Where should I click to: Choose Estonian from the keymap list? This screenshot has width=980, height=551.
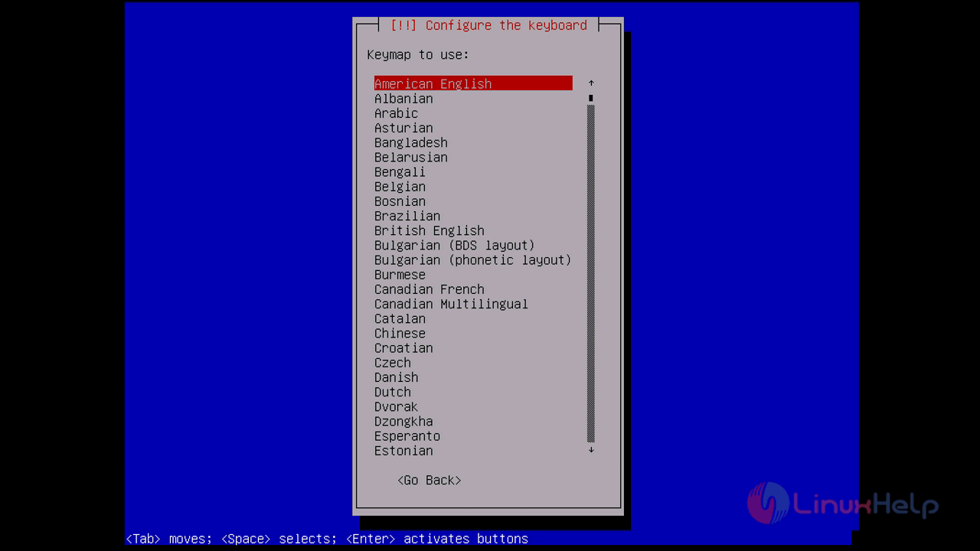pyautogui.click(x=403, y=451)
